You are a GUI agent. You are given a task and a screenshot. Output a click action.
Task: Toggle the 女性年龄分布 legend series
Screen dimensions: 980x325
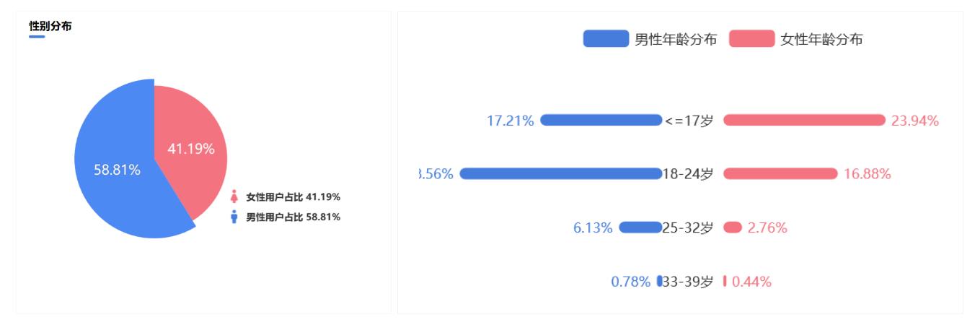tap(796, 39)
